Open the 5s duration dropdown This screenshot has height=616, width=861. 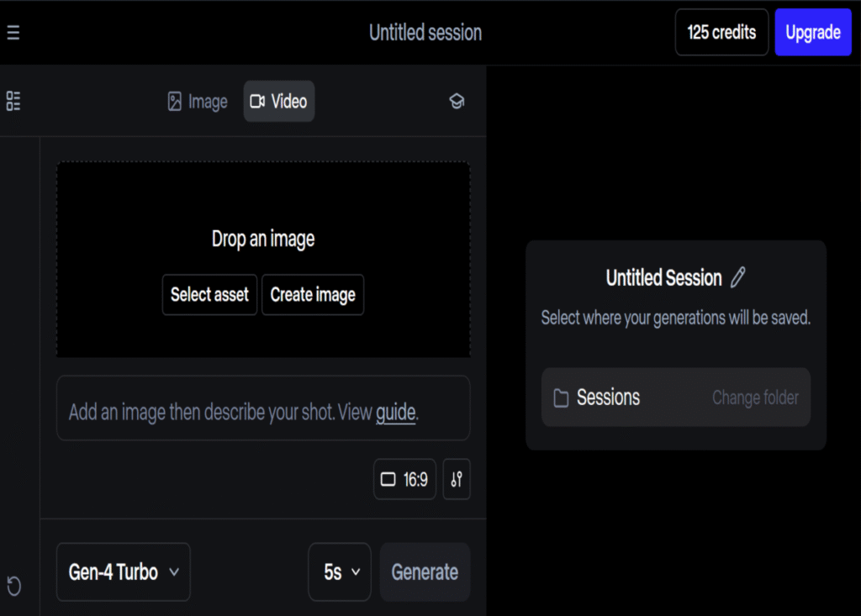click(x=340, y=572)
